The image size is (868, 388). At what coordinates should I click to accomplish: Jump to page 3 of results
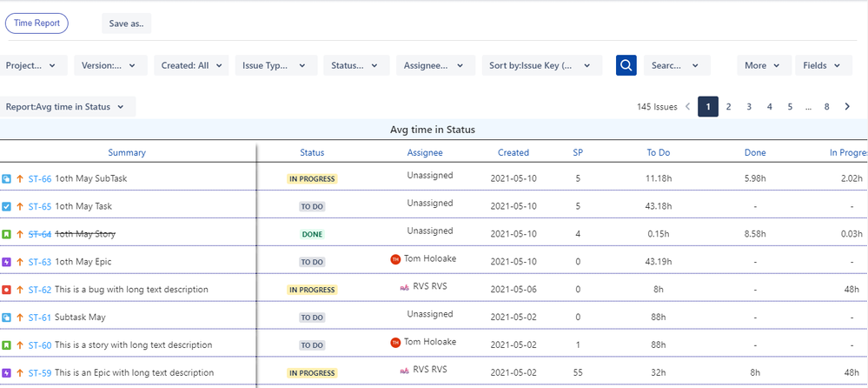[x=748, y=107]
